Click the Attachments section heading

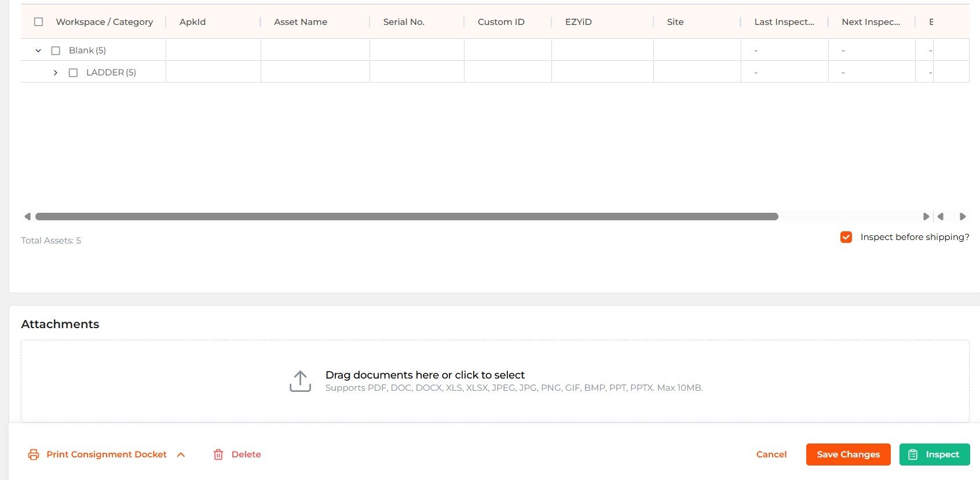pos(60,324)
